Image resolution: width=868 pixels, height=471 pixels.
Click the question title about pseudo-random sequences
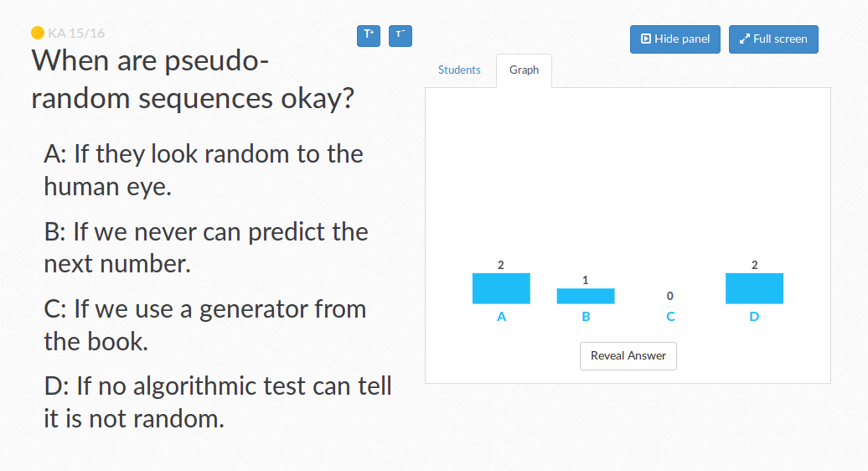coord(193,79)
